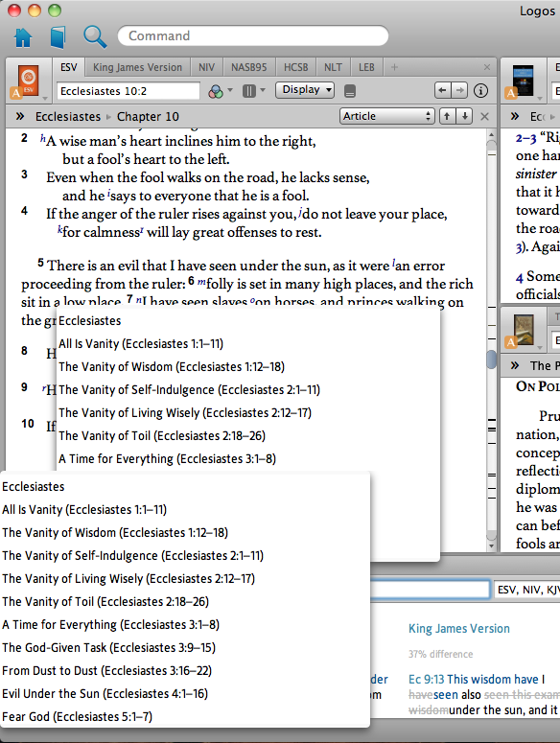Close the locator bar with X
The height and width of the screenshot is (743, 560).
[x=484, y=116]
